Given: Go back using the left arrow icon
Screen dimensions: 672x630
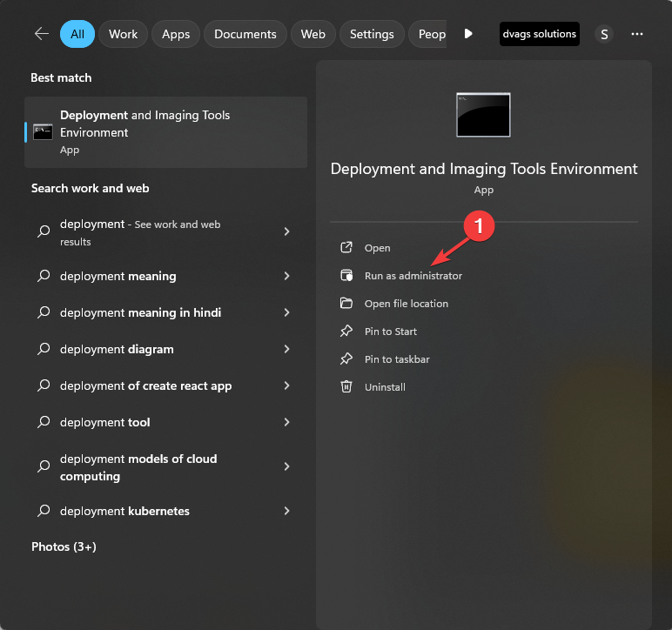Looking at the screenshot, I should point(42,34).
